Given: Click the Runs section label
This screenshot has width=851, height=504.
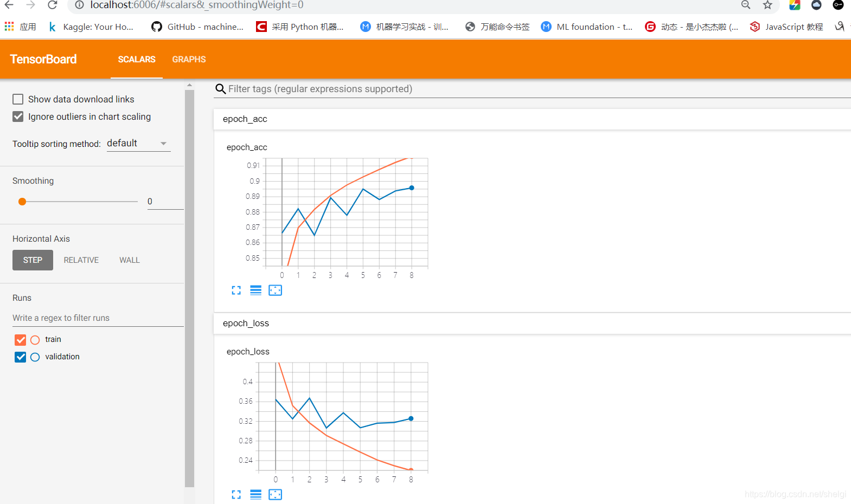Looking at the screenshot, I should click(x=22, y=298).
